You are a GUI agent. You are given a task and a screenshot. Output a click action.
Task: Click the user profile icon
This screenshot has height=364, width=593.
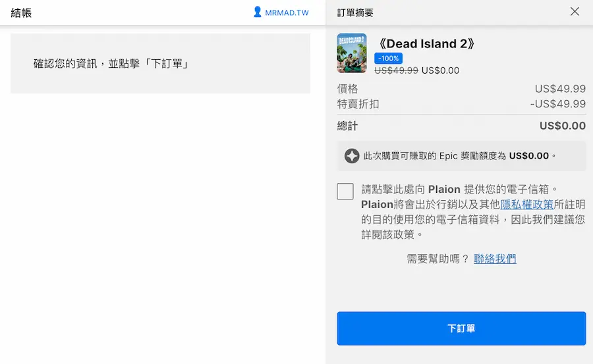[257, 12]
